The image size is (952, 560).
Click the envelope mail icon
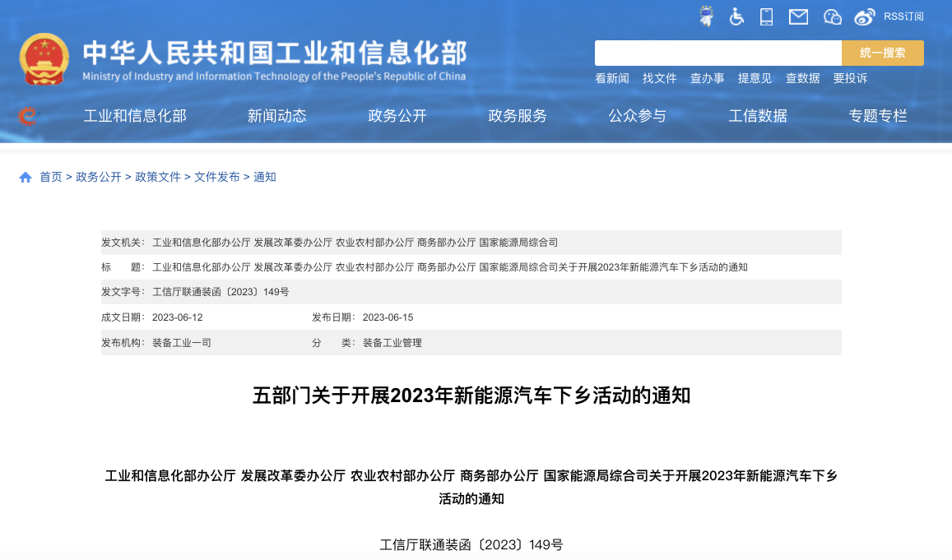798,17
